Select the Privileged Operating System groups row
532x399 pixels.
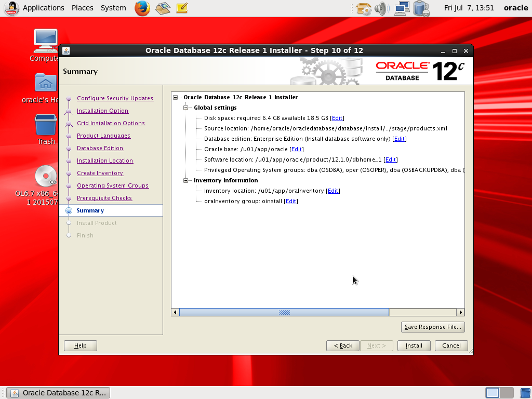(x=334, y=170)
